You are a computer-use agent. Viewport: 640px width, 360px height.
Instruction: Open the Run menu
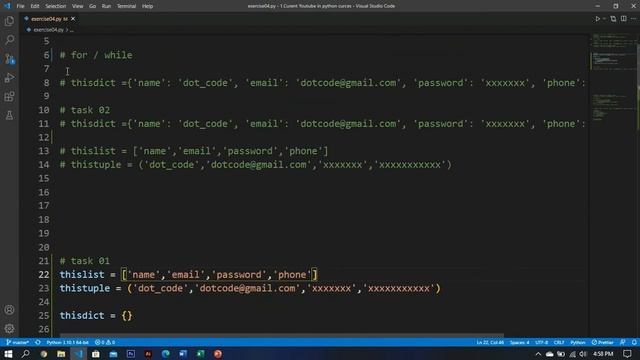pos(106,6)
